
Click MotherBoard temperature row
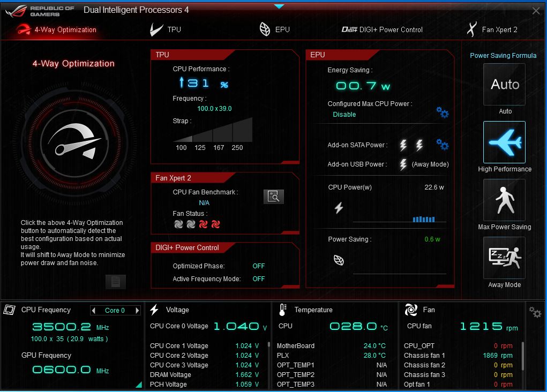(332, 346)
